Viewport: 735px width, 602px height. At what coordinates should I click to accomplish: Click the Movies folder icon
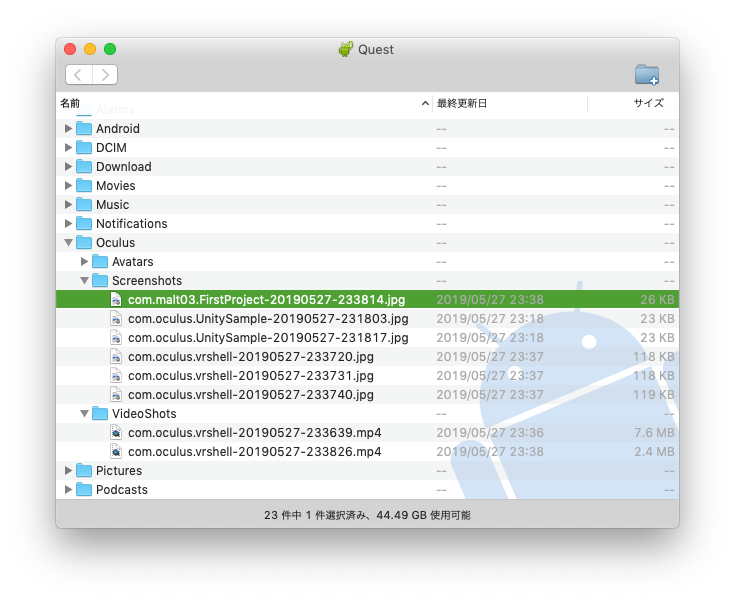(84, 185)
